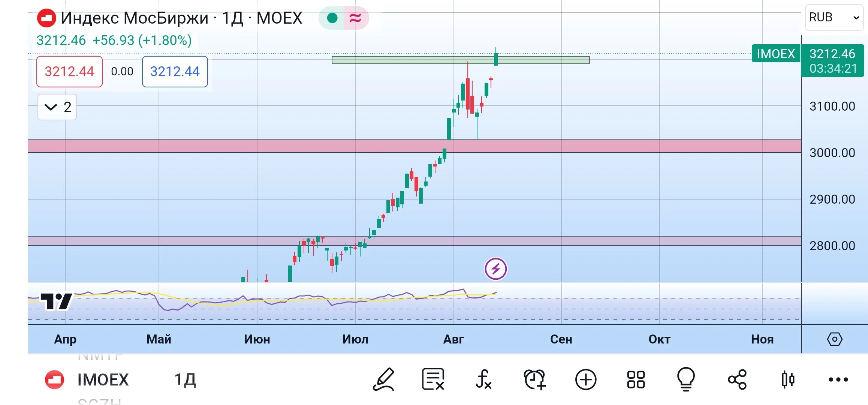Image resolution: width=868 pixels, height=405 pixels.
Task: Tap the Авг month on time axis
Action: [453, 339]
